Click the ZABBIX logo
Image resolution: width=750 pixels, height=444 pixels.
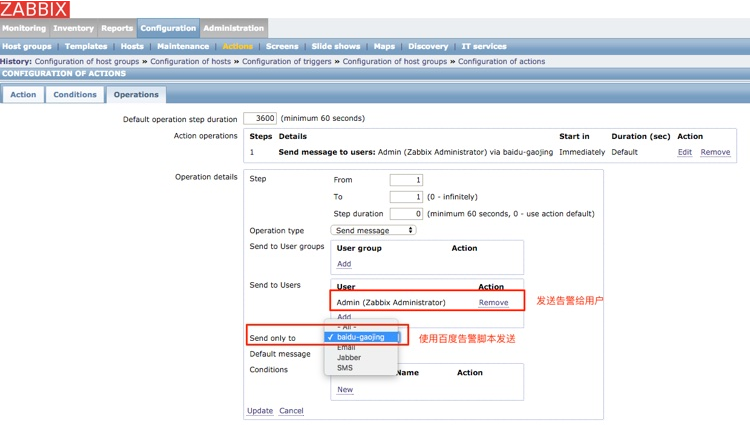click(35, 9)
